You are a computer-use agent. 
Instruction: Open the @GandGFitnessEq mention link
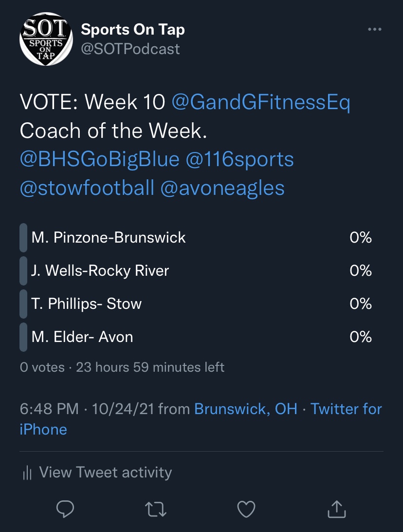click(261, 103)
